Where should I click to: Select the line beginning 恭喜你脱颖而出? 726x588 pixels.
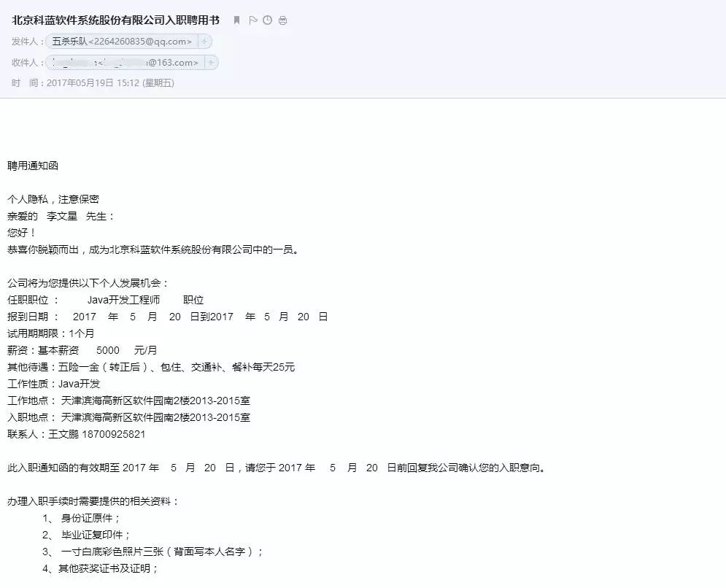pos(153,249)
